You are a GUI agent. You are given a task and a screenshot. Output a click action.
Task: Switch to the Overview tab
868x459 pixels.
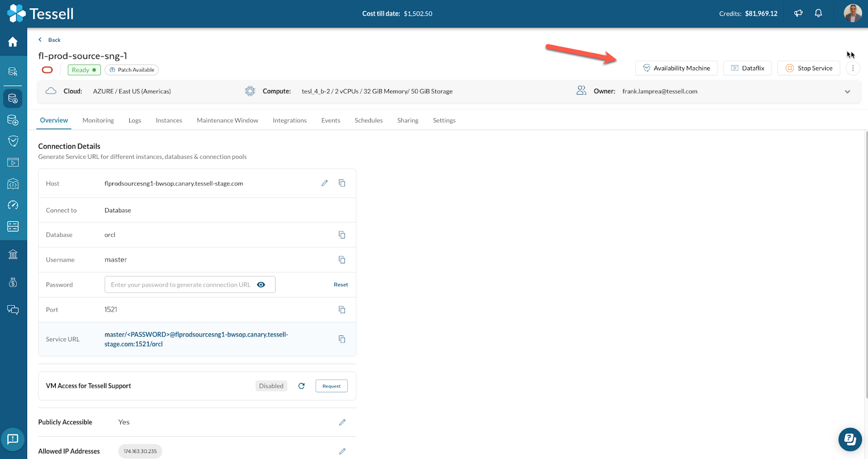pos(54,120)
